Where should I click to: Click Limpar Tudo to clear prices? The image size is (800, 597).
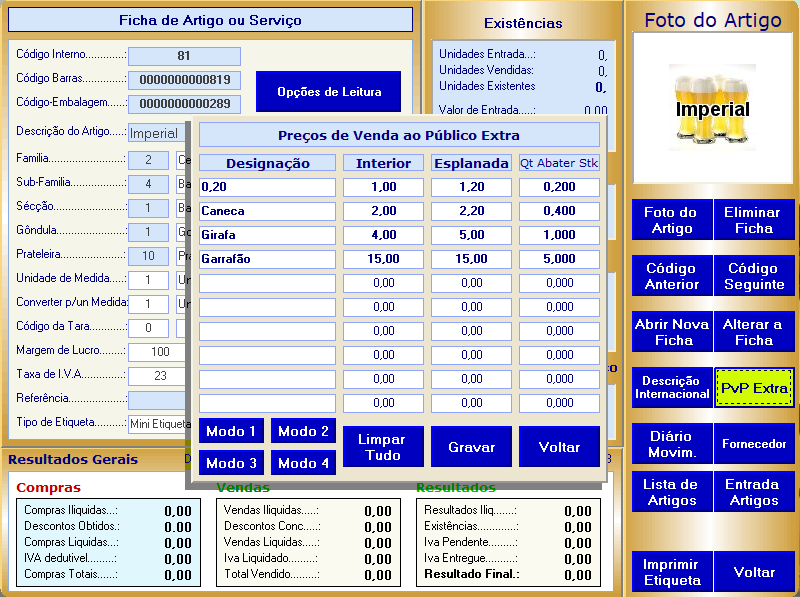[383, 447]
